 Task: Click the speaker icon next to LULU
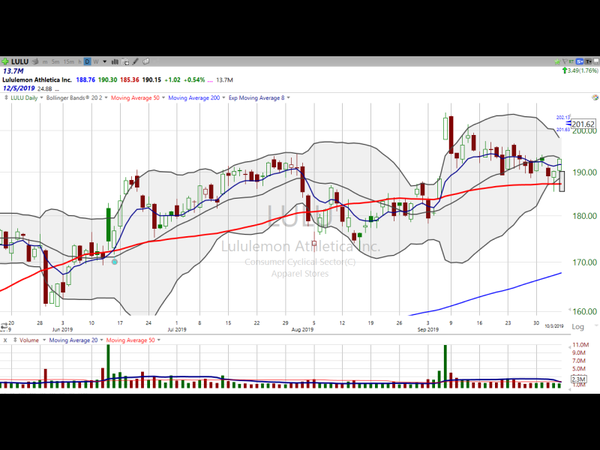35,61
